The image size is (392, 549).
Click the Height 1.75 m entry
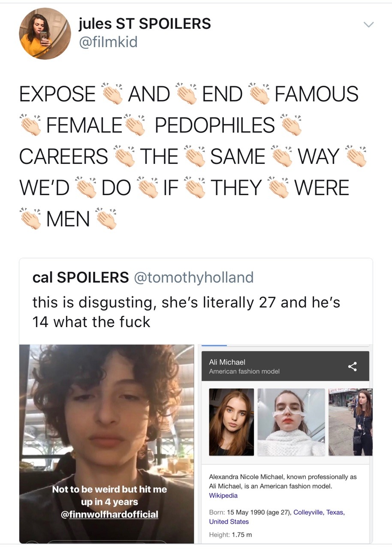230,534
